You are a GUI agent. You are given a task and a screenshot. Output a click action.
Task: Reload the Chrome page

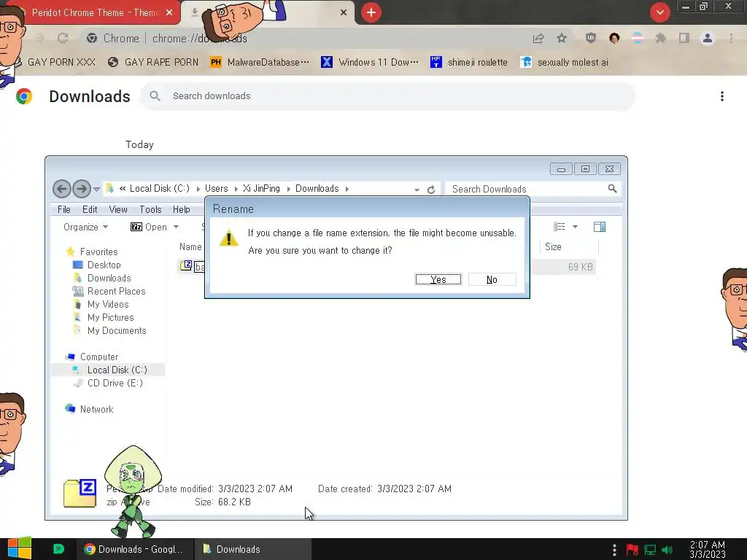[x=63, y=38]
